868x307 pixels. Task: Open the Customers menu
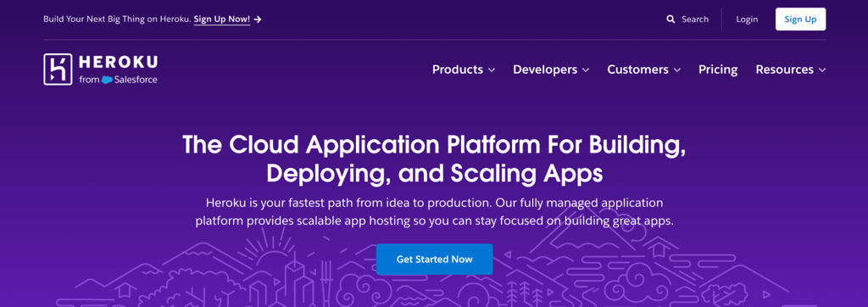tap(644, 70)
